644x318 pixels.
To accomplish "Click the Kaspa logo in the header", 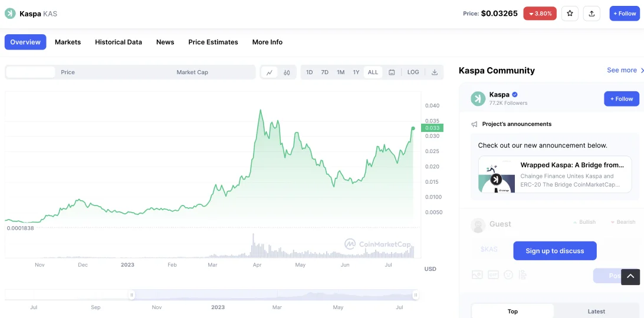I will tap(10, 14).
